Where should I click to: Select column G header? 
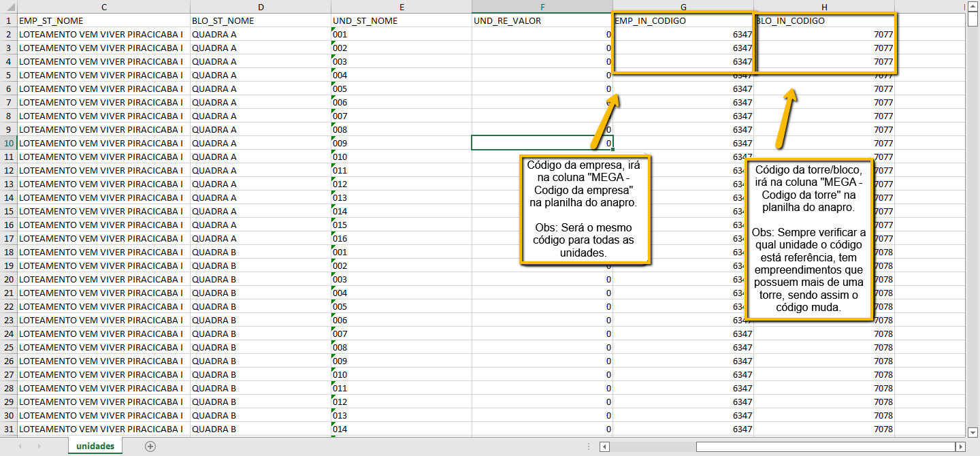[x=683, y=7]
